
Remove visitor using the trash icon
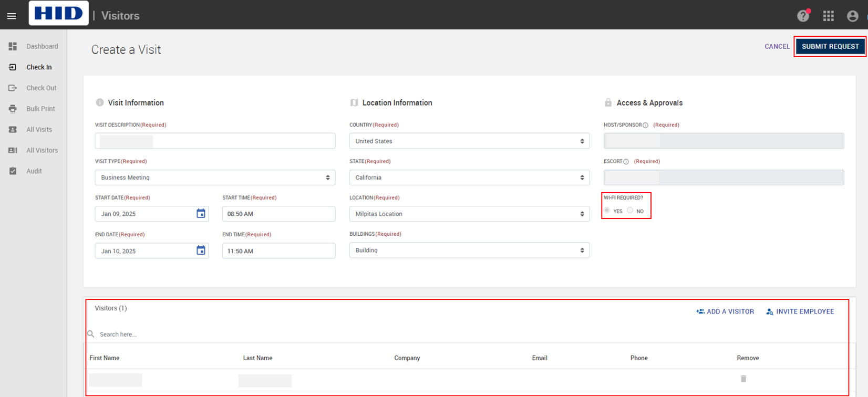[743, 379]
